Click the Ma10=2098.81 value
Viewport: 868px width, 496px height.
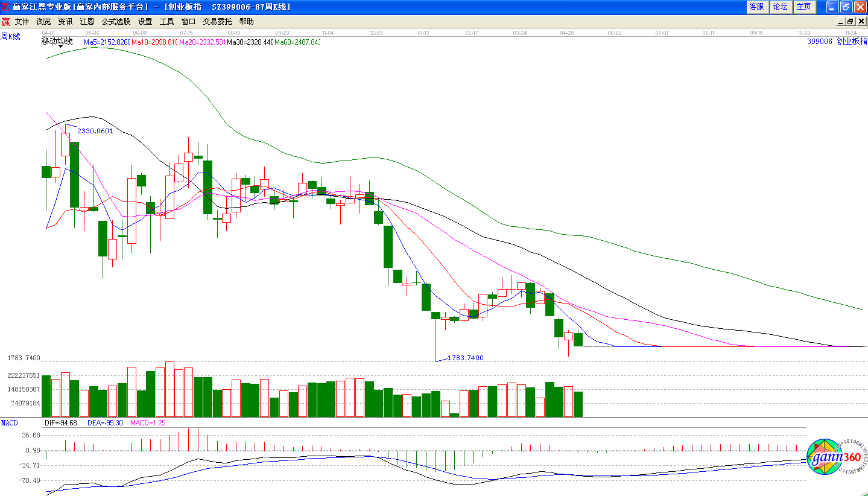pyautogui.click(x=154, y=42)
